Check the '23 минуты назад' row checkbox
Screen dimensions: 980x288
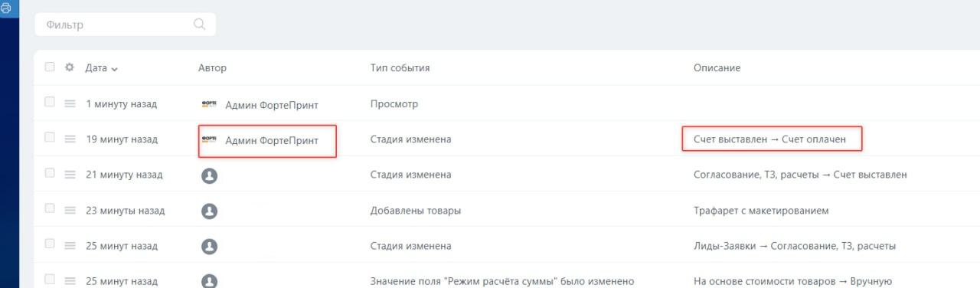tap(50, 208)
